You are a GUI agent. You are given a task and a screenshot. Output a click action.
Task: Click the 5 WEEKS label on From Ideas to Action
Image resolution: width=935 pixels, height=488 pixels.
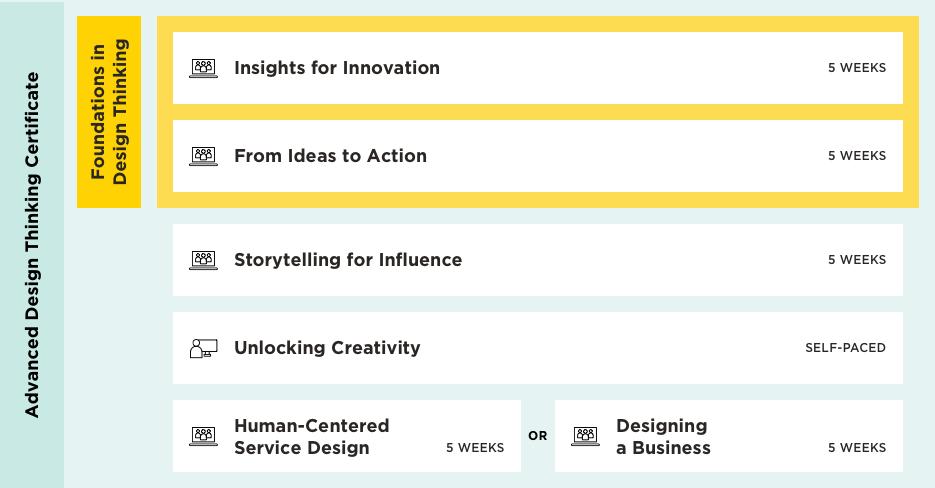856,156
